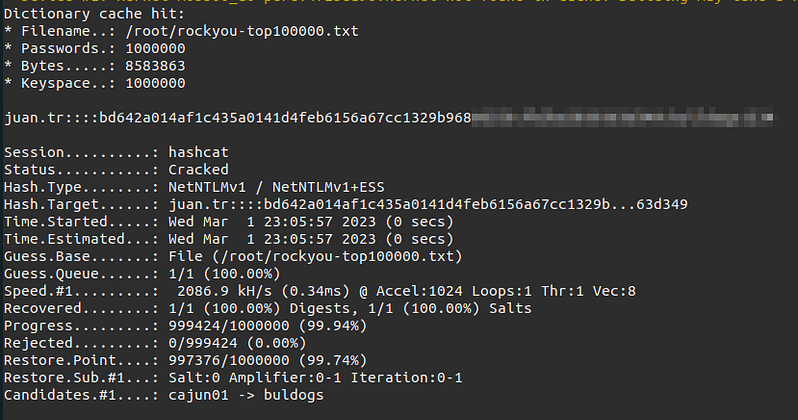Screen dimensions: 798x420
Task: Click the Status Cracked text
Action: (198, 170)
